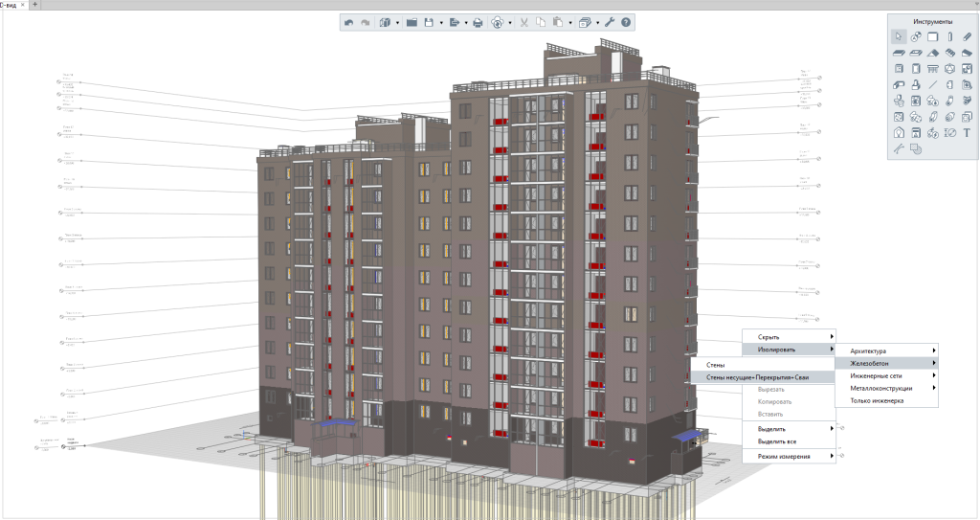This screenshot has width=980, height=520.
Task: Save project with floppy disk icon
Action: [x=429, y=23]
